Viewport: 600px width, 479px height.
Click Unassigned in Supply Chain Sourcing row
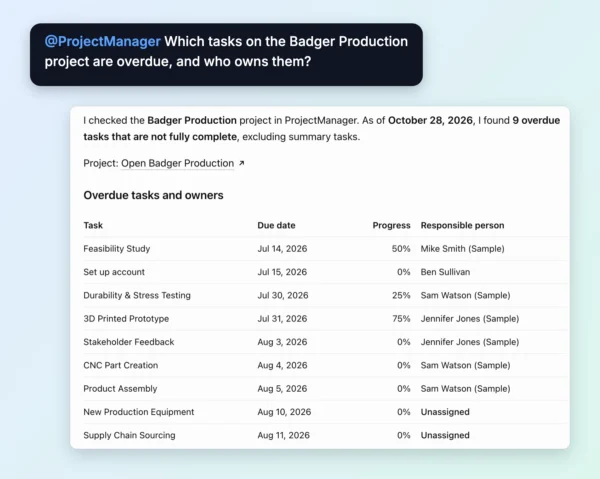(x=445, y=435)
